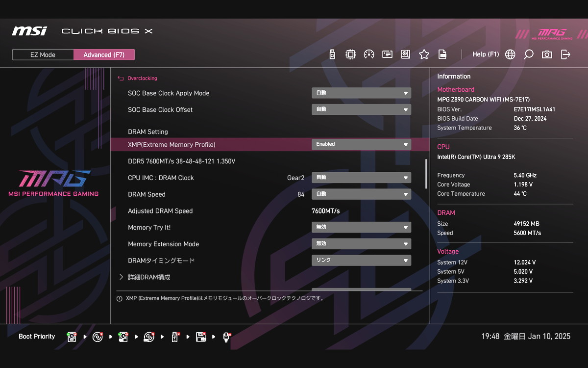Click System 5V 5.020 V value

pyautogui.click(x=523, y=272)
